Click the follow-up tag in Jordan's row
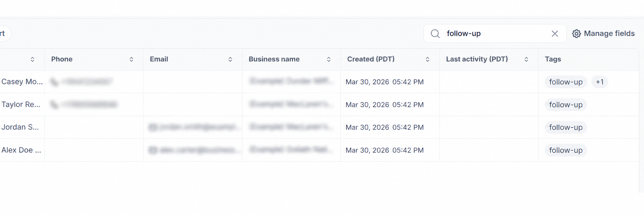This screenshot has width=644, height=215. tap(566, 127)
